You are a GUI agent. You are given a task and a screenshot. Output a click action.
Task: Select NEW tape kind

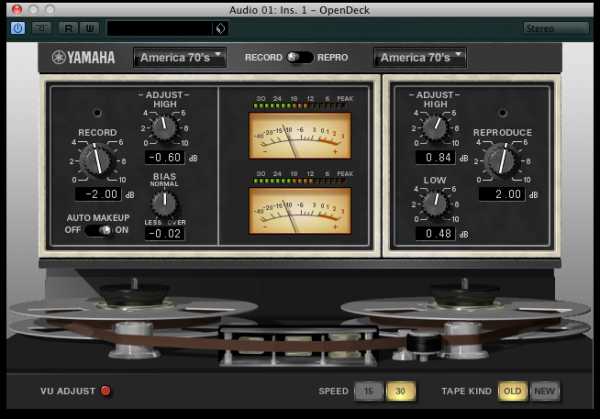tap(545, 391)
